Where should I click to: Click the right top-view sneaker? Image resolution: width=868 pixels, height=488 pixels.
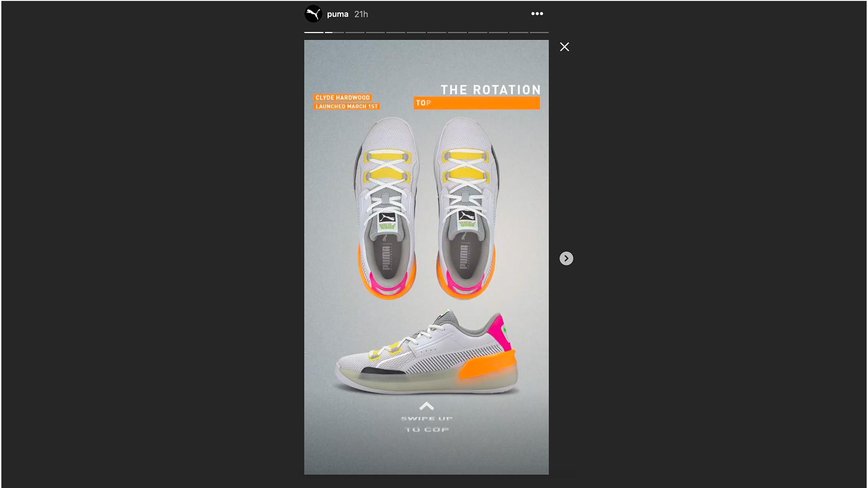pyautogui.click(x=466, y=208)
